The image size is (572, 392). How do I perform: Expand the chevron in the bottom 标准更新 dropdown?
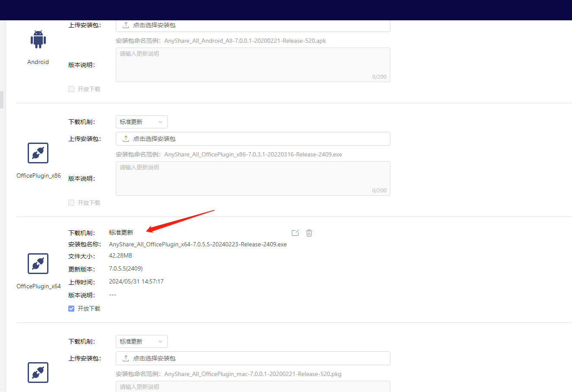tap(160, 341)
